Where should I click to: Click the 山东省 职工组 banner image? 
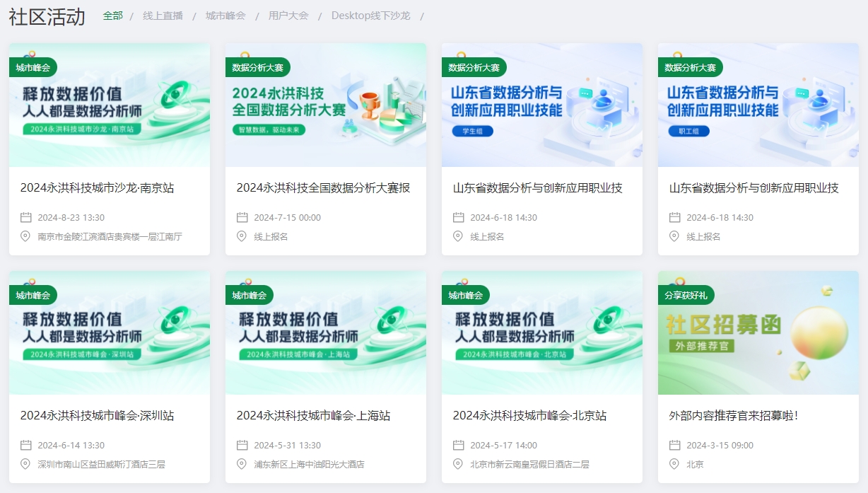point(758,105)
